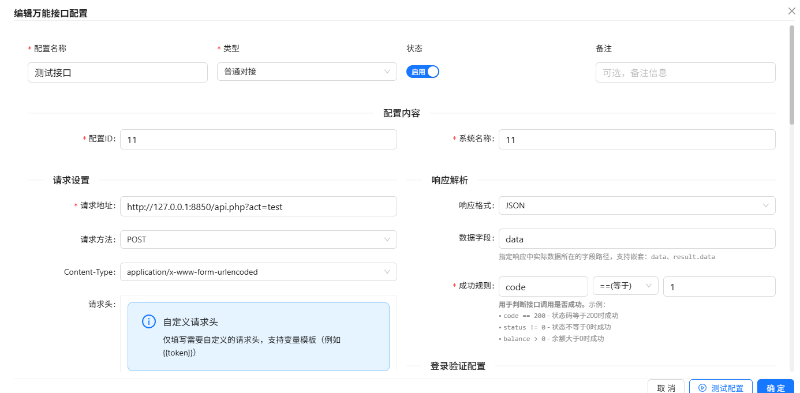This screenshot has width=800, height=393.
Task: Click the 请求设置 section heading
Action: [71, 180]
